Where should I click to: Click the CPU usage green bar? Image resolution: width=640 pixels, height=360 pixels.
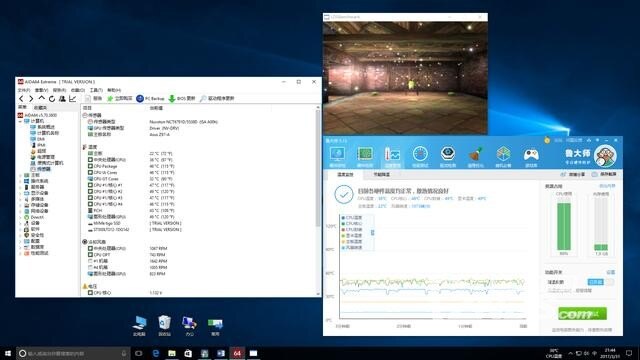click(x=564, y=226)
